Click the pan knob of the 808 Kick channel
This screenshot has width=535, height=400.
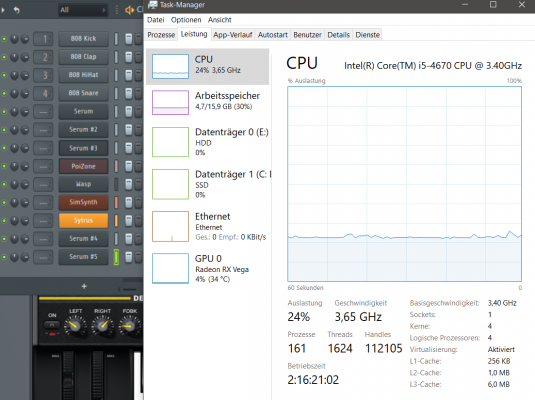(x=14, y=39)
